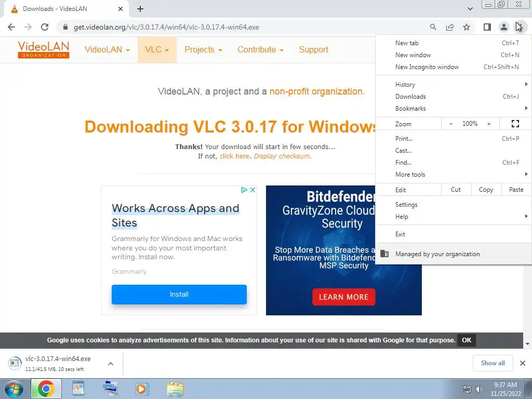Open Settings from Chrome menu
The image size is (532, 399).
(454, 205)
